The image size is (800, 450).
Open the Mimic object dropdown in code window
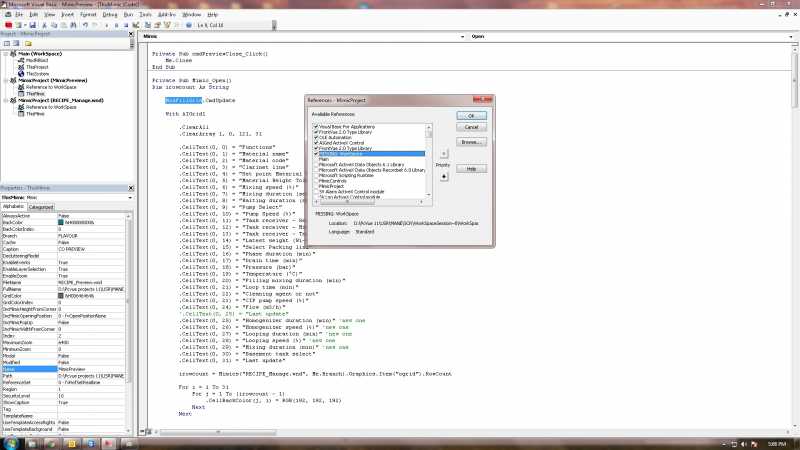[x=462, y=37]
